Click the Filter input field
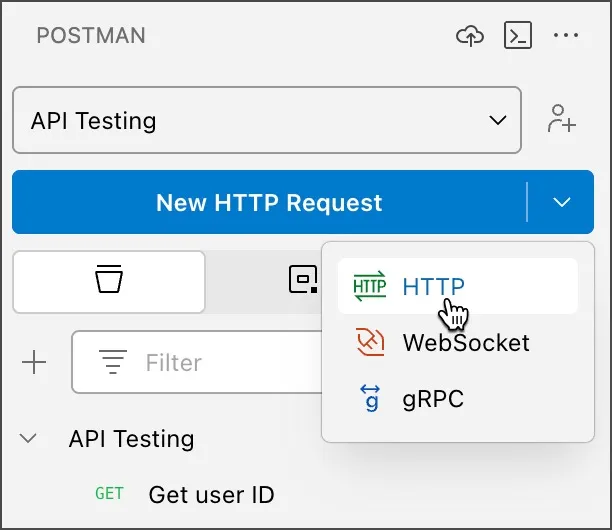612x530 pixels. (x=197, y=362)
